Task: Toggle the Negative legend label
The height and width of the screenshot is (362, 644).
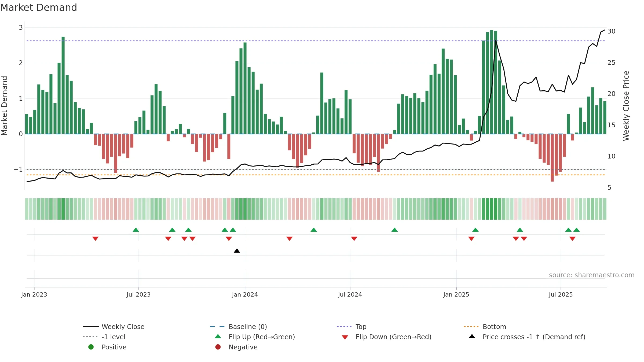Action: coord(243,347)
